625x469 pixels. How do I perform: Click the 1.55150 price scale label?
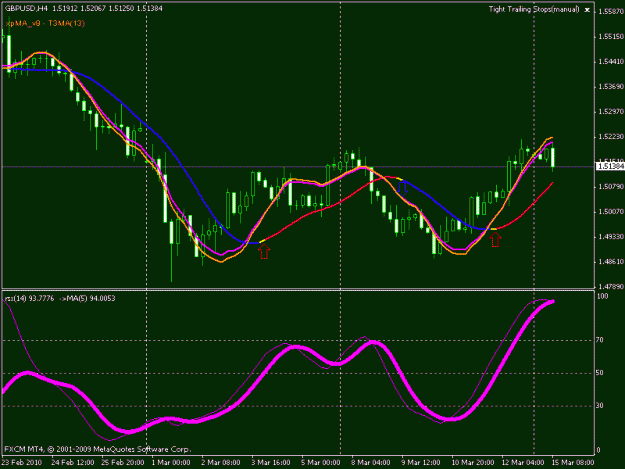(611, 37)
